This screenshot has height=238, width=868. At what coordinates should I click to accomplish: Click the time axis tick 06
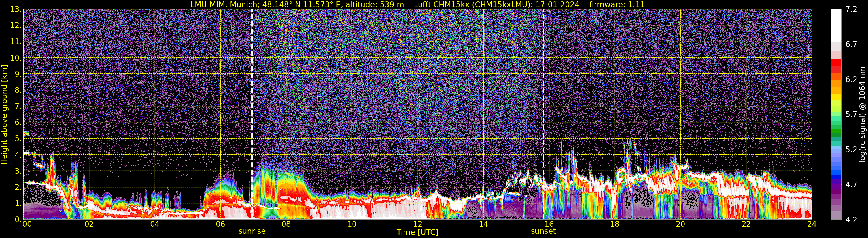click(x=220, y=224)
